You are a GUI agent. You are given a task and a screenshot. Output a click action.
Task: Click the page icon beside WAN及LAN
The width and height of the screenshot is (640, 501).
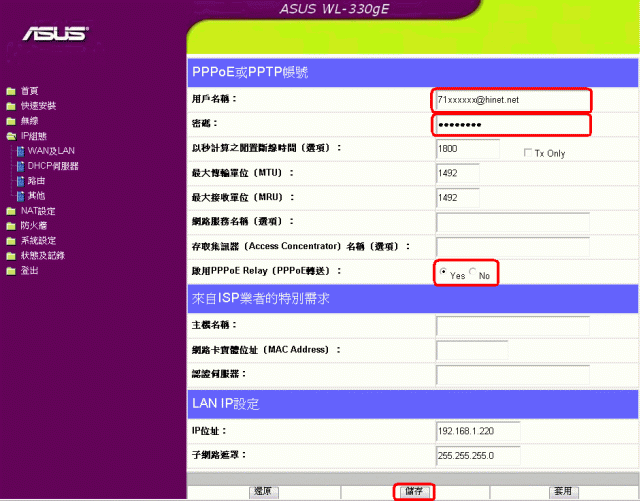pyautogui.click(x=20, y=151)
